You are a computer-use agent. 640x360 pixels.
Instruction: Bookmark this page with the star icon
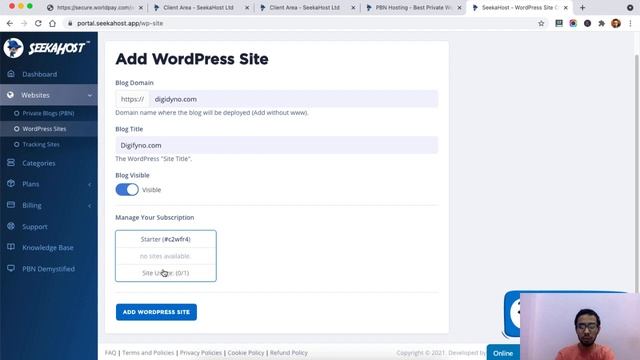click(x=541, y=23)
